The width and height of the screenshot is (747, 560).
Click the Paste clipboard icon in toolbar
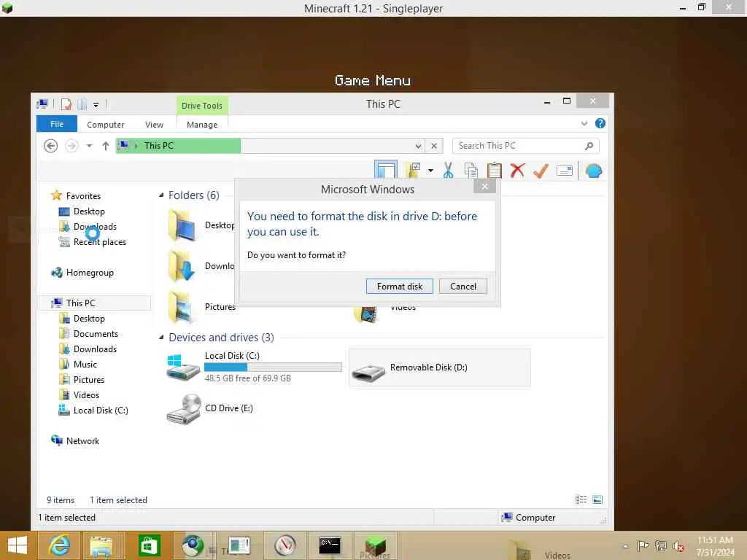(x=494, y=171)
